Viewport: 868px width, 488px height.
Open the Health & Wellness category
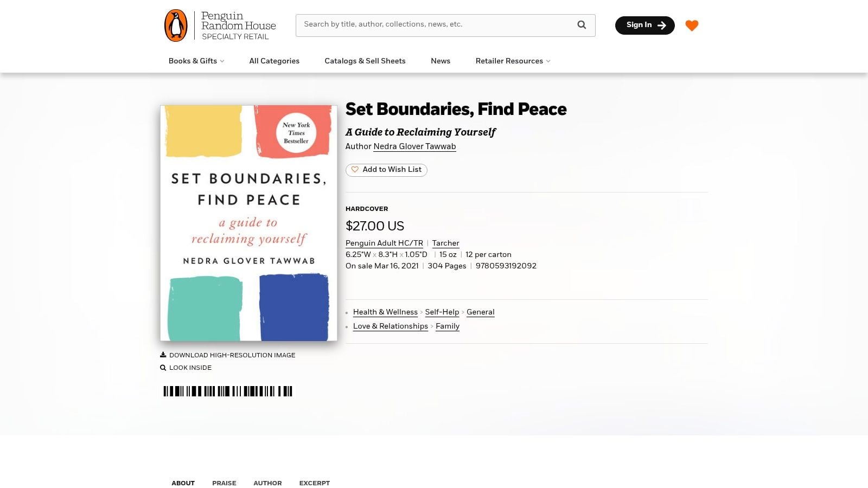point(385,312)
